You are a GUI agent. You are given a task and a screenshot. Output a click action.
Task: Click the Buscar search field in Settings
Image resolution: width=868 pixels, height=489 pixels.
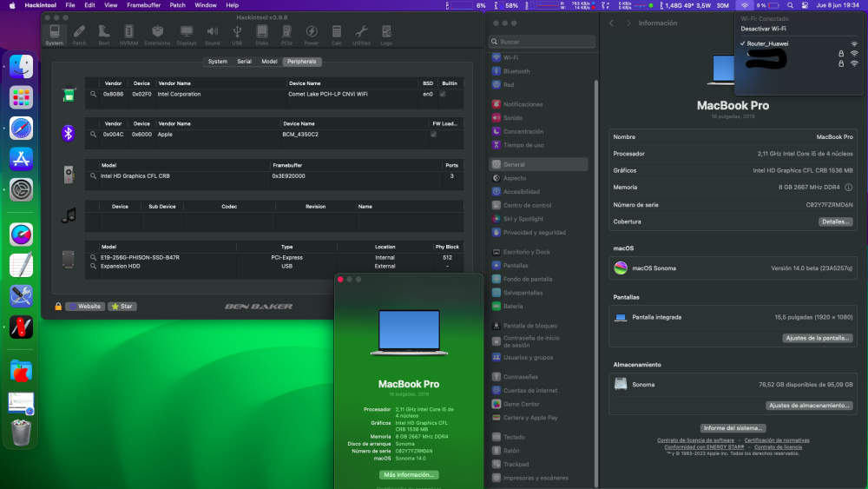click(542, 42)
